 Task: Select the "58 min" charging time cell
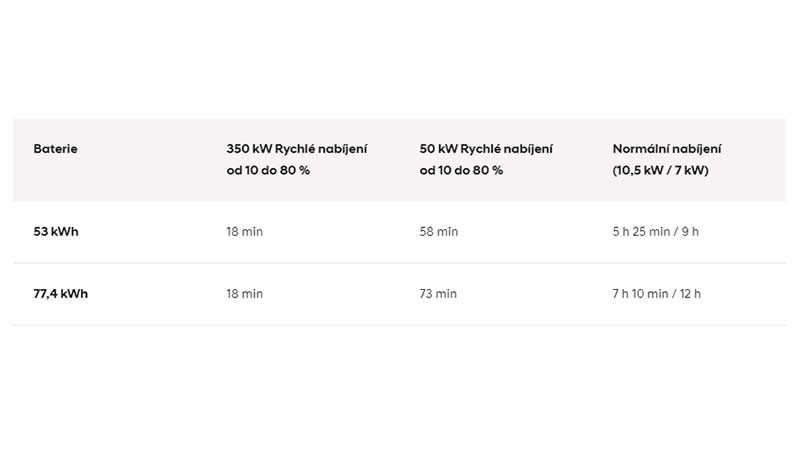coord(439,232)
